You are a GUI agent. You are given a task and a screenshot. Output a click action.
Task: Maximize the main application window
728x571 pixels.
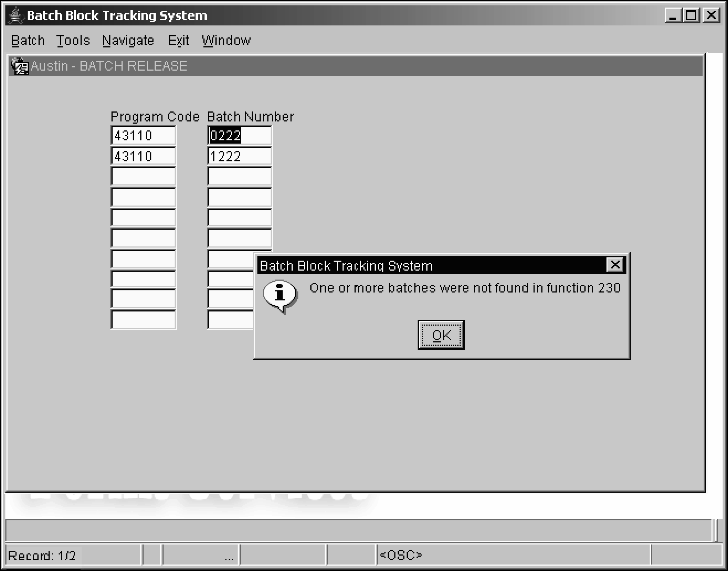(x=691, y=15)
